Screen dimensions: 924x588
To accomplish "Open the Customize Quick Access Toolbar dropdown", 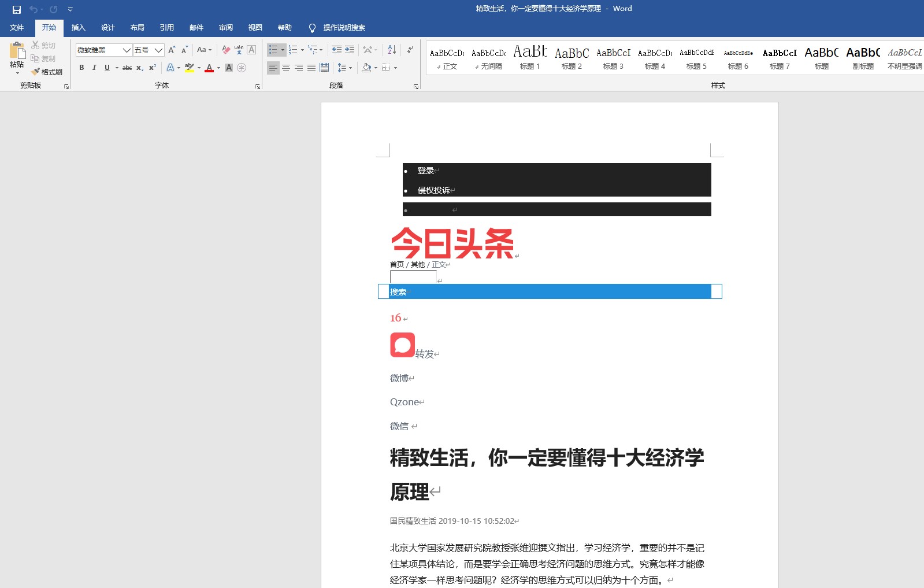I will point(70,9).
